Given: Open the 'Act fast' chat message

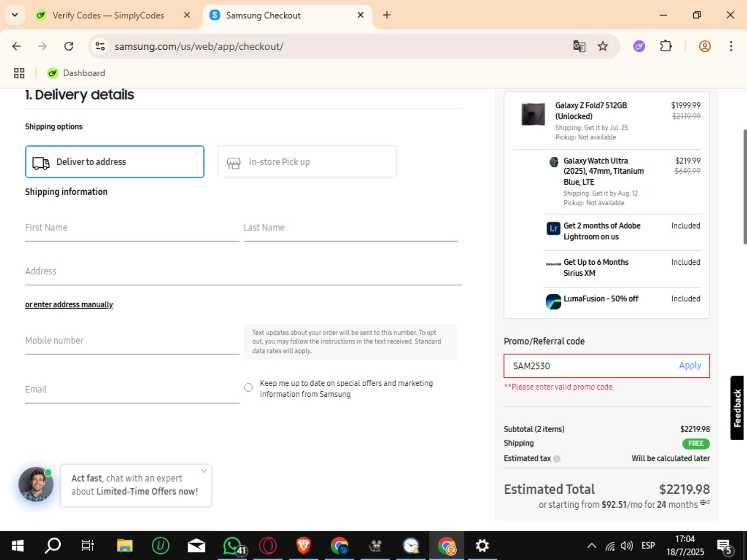Looking at the screenshot, I should (x=134, y=485).
